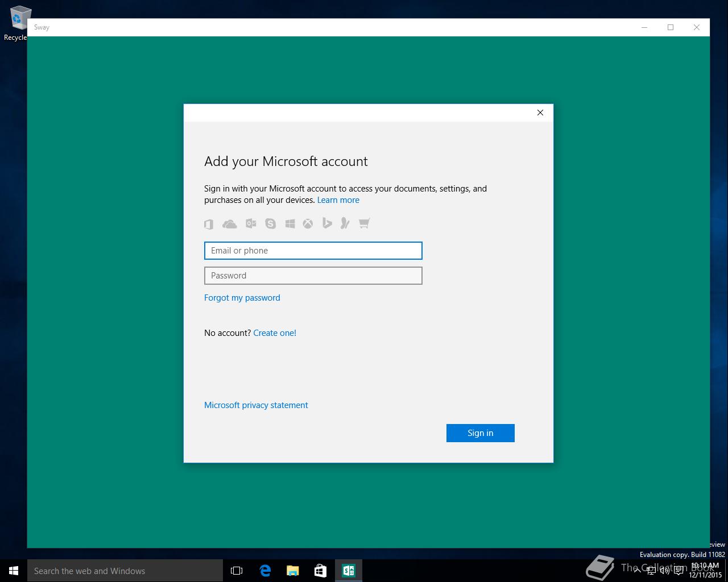Click the Bing icon in dialog

click(x=327, y=223)
